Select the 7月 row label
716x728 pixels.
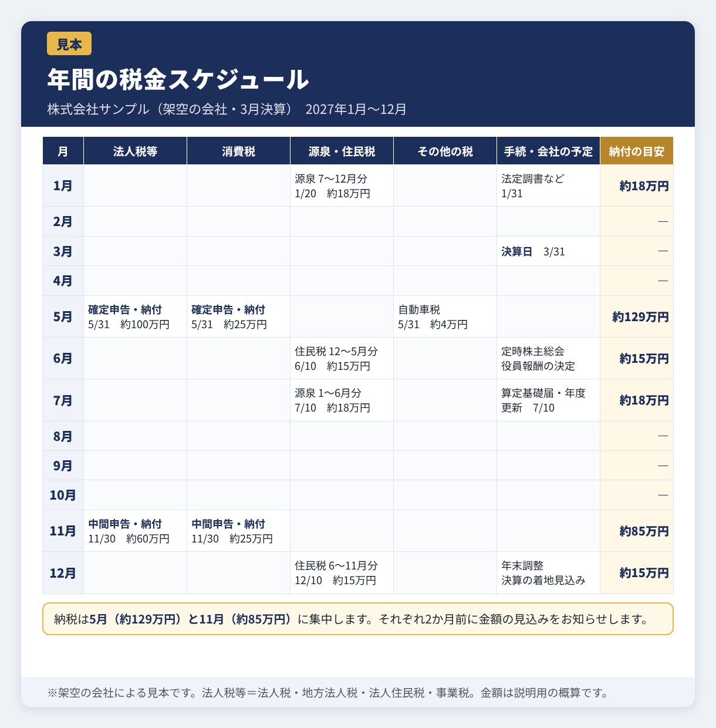[x=63, y=400]
